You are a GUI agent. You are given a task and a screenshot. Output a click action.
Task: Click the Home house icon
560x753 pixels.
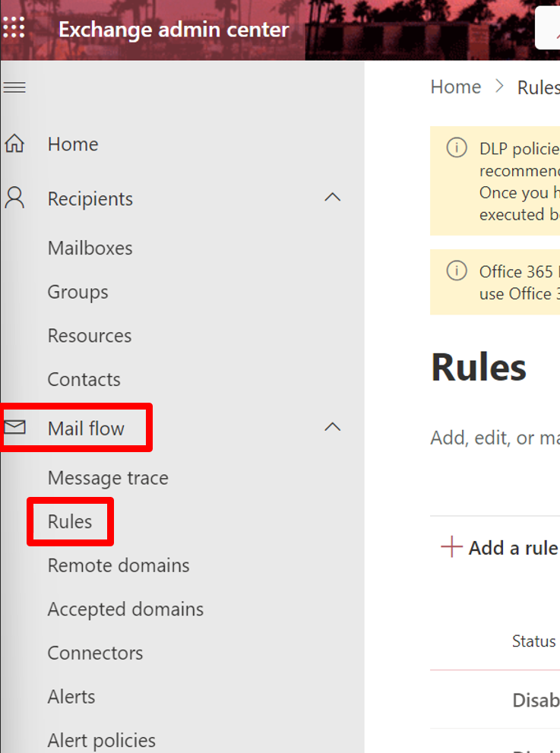[15, 144]
